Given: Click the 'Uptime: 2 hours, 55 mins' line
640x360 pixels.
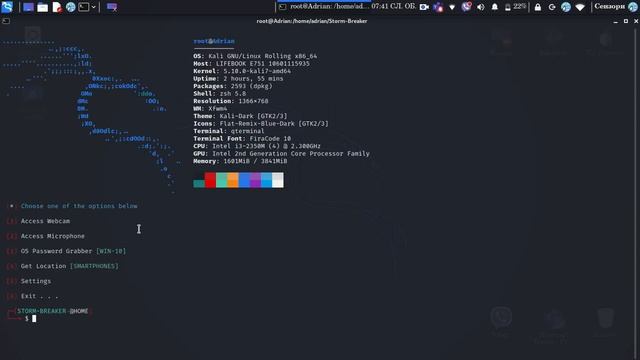Looking at the screenshot, I should point(238,78).
